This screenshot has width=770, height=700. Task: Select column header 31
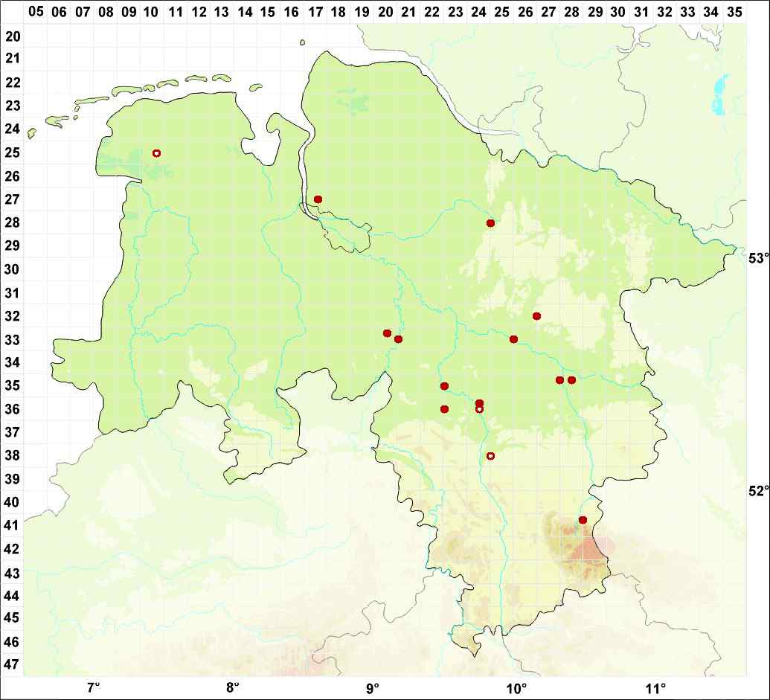[641, 12]
